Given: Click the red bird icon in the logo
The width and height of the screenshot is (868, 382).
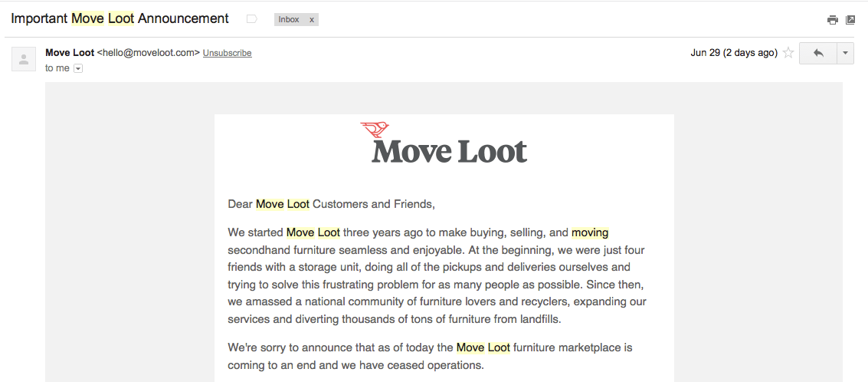Looking at the screenshot, I should 375,130.
